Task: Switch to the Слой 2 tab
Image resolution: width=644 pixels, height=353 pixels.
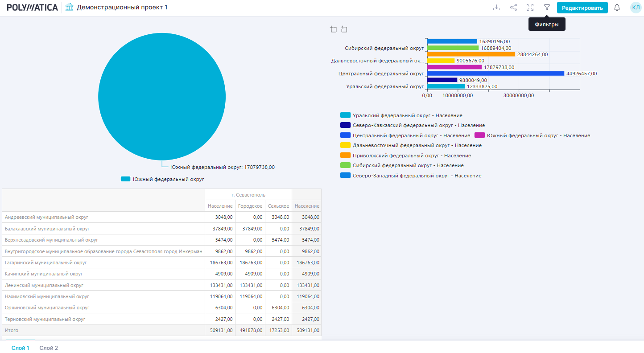Action: [49, 348]
